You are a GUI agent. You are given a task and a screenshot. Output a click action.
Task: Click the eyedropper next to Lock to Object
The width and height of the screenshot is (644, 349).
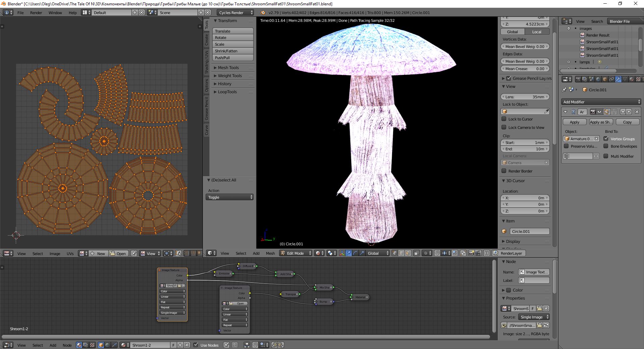coord(546,111)
